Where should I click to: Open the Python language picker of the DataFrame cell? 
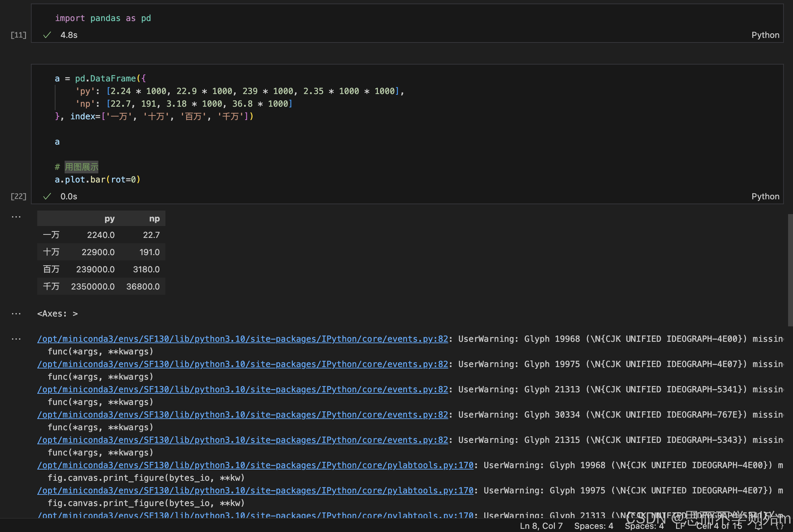pyautogui.click(x=765, y=197)
